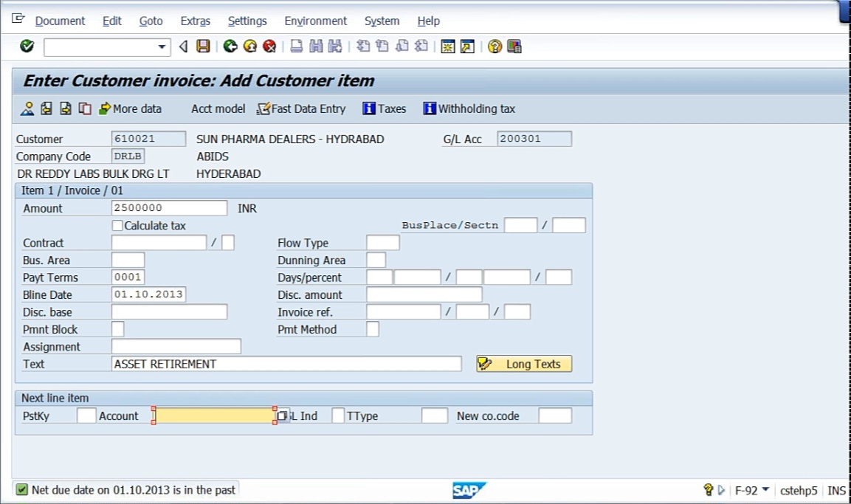Click the Assignment input field
Viewport: 851px width, 504px height.
(x=176, y=347)
